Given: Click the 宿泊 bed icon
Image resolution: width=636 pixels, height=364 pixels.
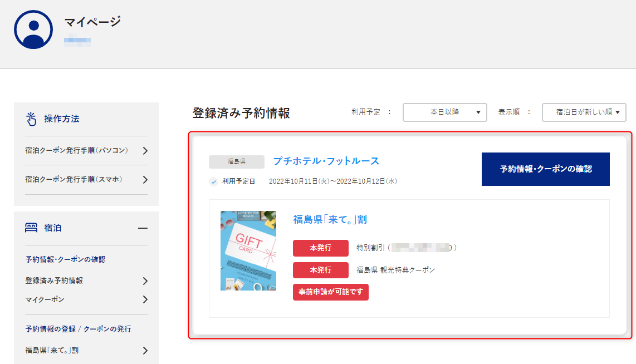Looking at the screenshot, I should tap(31, 228).
